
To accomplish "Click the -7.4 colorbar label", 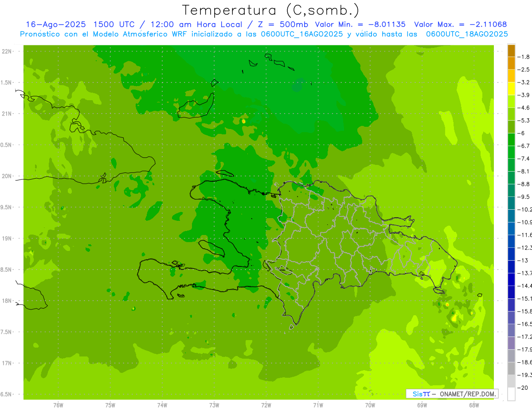I will (x=524, y=158).
